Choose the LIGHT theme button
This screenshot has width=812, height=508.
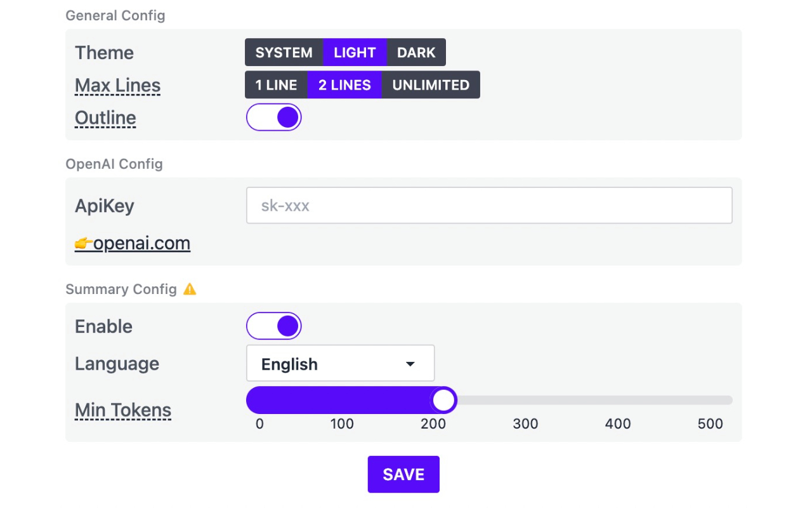point(355,53)
